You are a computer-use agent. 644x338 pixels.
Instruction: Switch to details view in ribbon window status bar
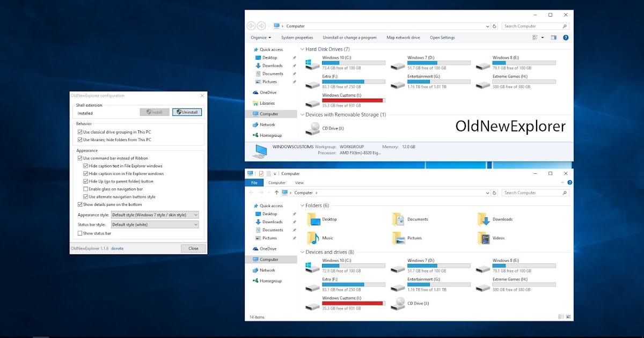pyautogui.click(x=561, y=317)
